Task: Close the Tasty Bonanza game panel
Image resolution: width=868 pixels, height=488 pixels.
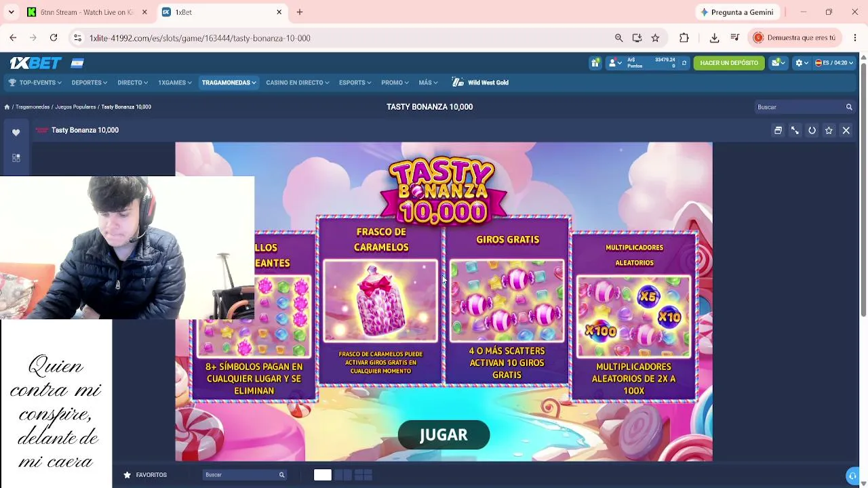Action: (846, 130)
